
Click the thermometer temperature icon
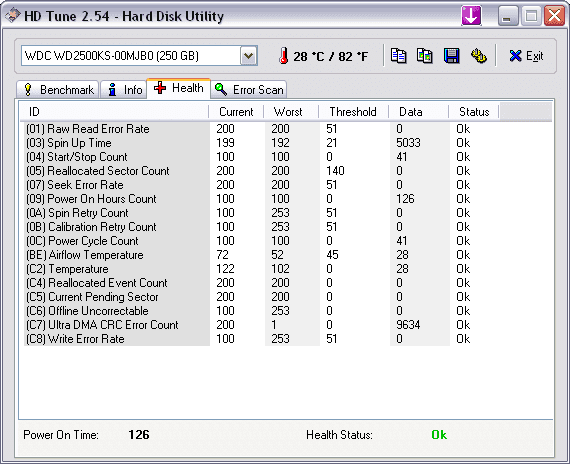point(284,56)
